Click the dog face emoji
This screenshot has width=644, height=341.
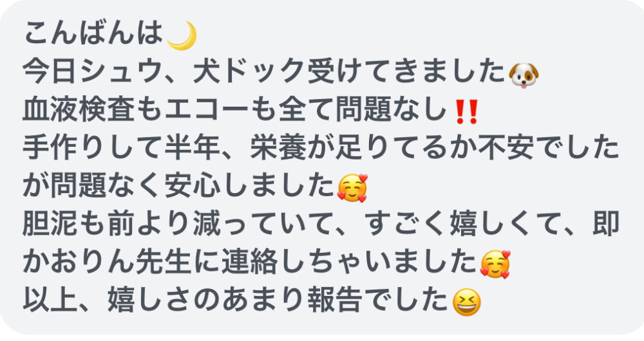point(524,75)
